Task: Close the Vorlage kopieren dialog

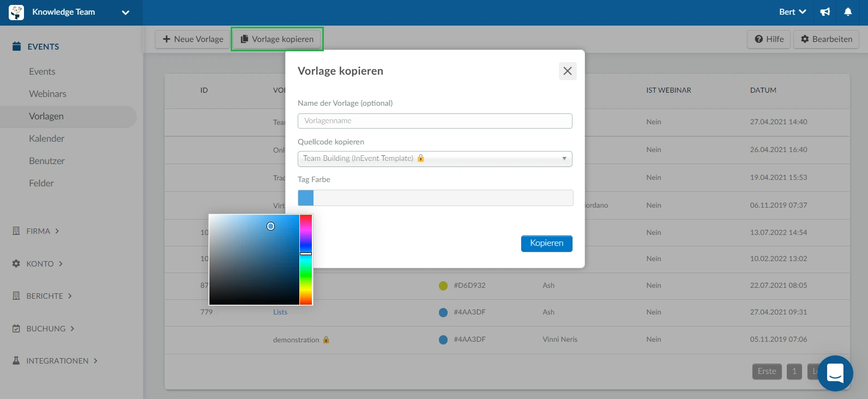Action: click(568, 71)
